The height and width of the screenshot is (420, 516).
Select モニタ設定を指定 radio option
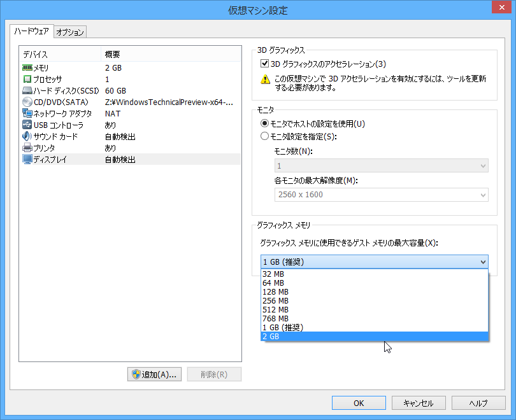pos(264,136)
